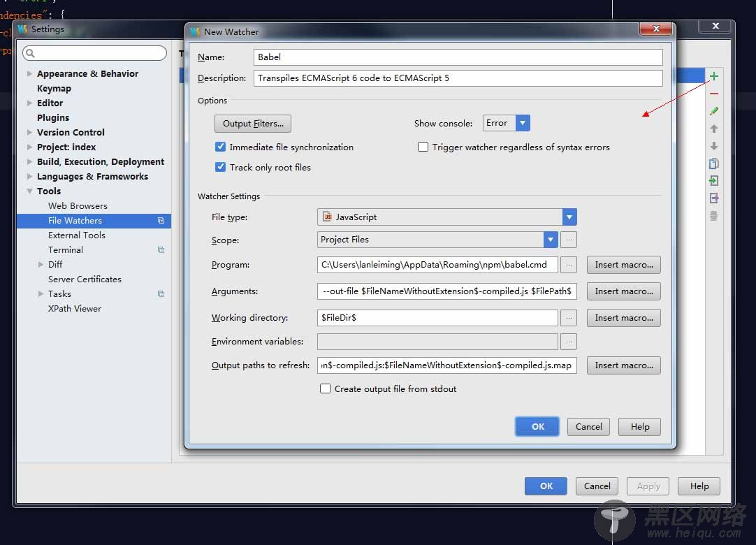
Task: Insert macro for Working directory field
Action: [623, 318]
